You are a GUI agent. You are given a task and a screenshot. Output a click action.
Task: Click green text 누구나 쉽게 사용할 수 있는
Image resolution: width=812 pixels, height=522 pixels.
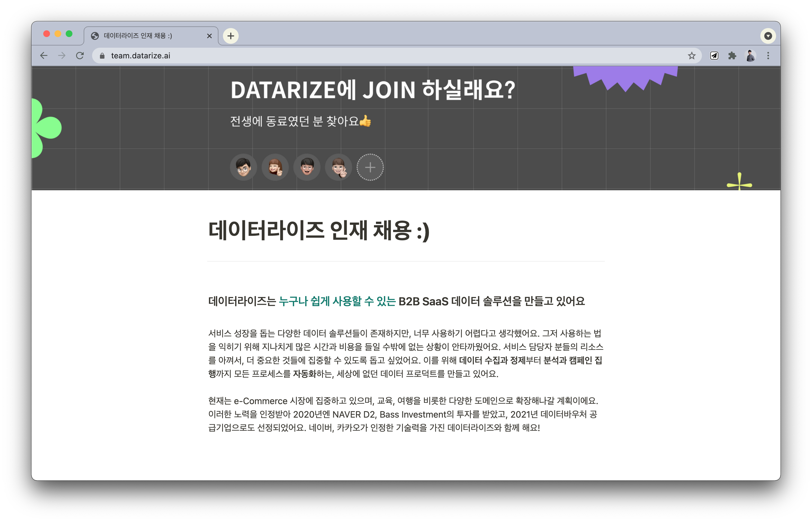click(x=337, y=301)
